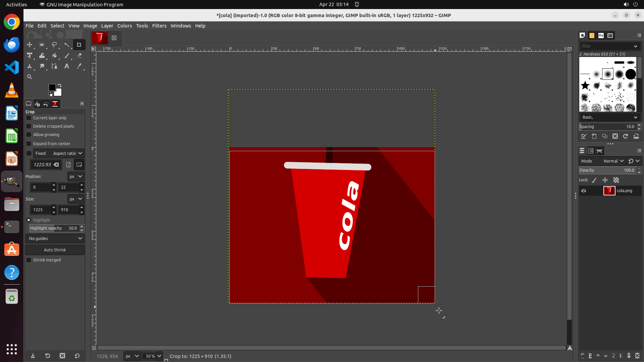Viewport: 644px width, 362px height.
Task: Open the Filters menu
Action: coord(159,26)
